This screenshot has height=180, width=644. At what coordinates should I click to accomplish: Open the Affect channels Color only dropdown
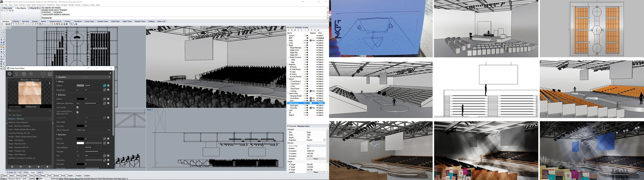pos(93,130)
